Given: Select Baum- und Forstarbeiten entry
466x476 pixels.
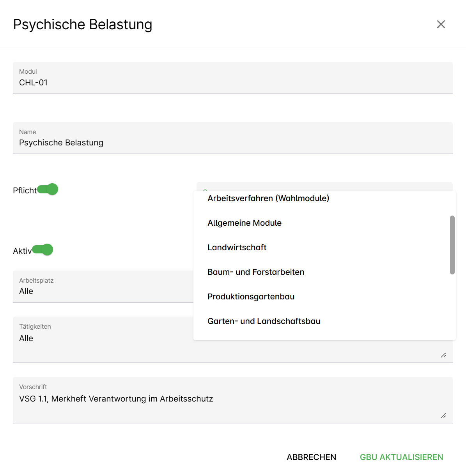Looking at the screenshot, I should (x=256, y=272).
